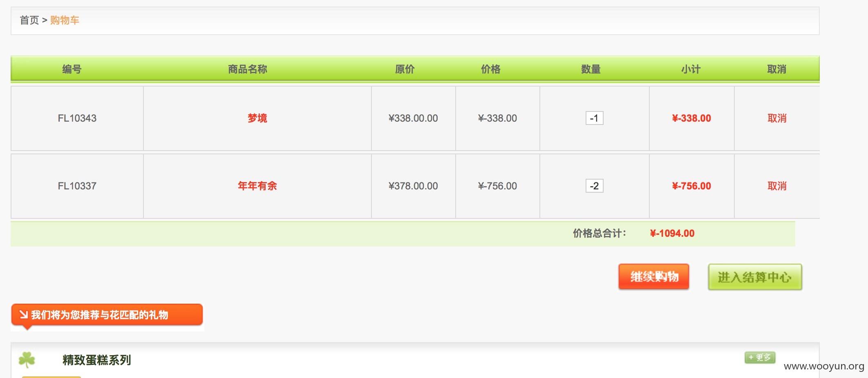
Task: Click the order number FL10343
Action: pyautogui.click(x=77, y=118)
